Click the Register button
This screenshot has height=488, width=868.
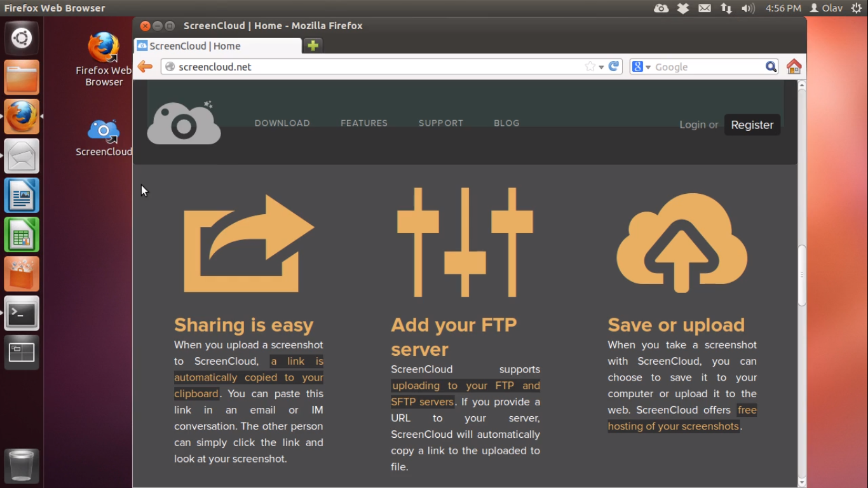(x=752, y=125)
